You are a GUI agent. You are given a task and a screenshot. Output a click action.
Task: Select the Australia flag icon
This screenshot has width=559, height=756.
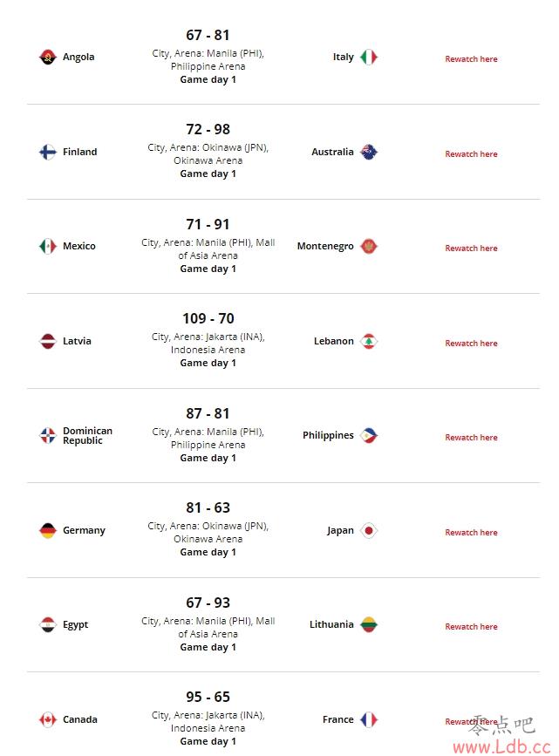click(x=369, y=152)
